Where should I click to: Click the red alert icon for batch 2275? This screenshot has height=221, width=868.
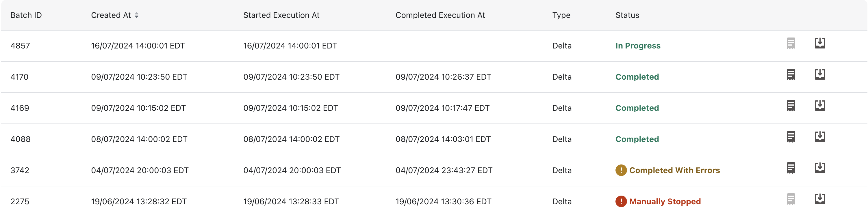coord(621,201)
